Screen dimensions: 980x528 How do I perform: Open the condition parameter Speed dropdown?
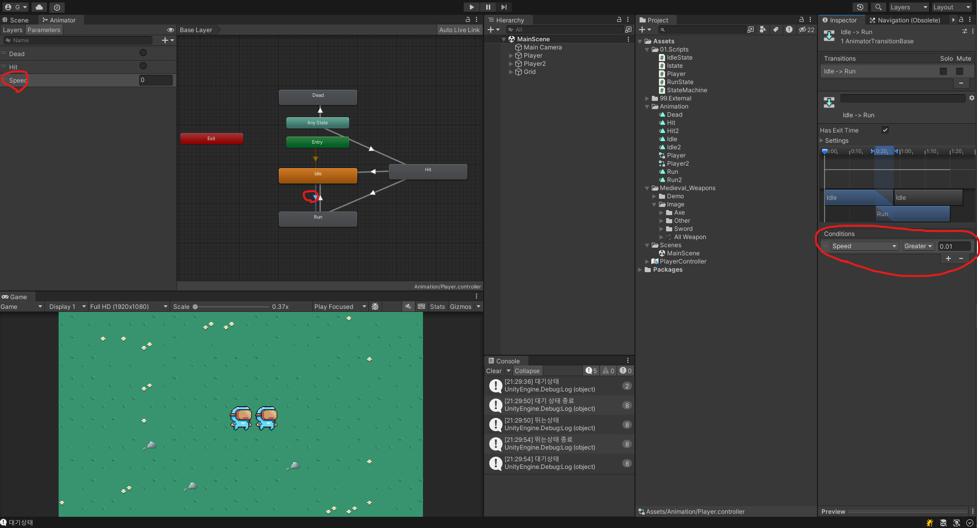[864, 246]
